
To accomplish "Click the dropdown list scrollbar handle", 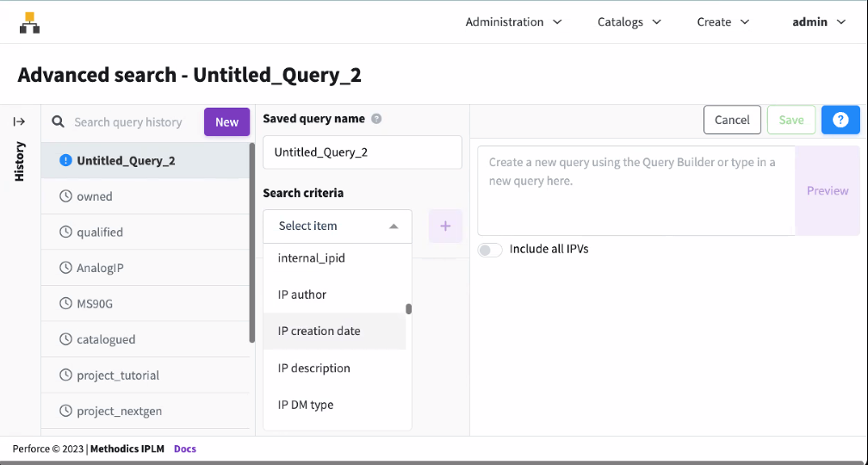I will [409, 309].
